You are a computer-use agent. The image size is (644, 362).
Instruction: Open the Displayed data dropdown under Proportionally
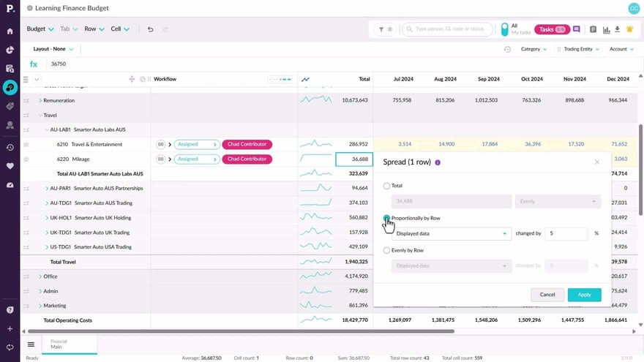pyautogui.click(x=451, y=234)
